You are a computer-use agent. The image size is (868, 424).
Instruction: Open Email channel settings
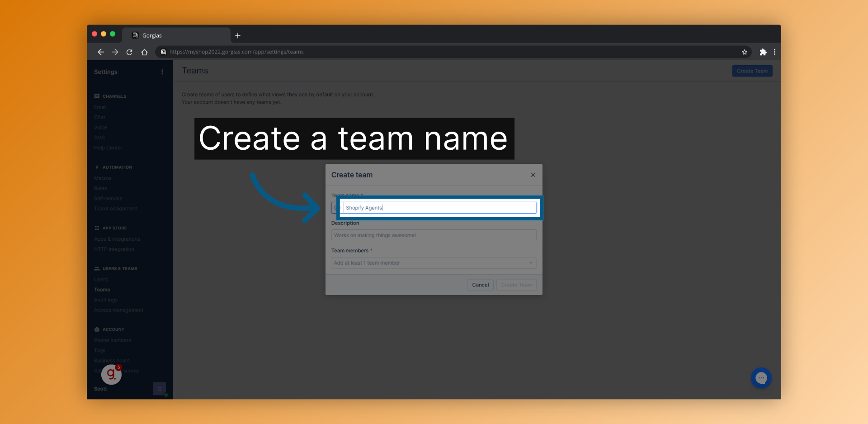tap(100, 107)
